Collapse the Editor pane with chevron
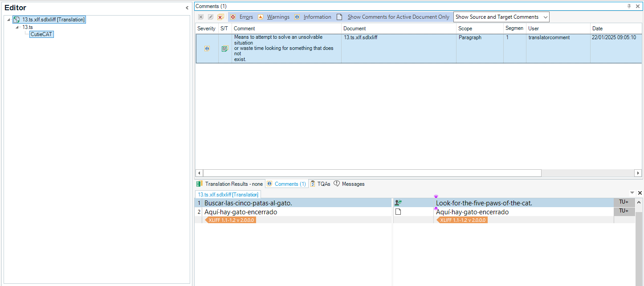 click(187, 8)
